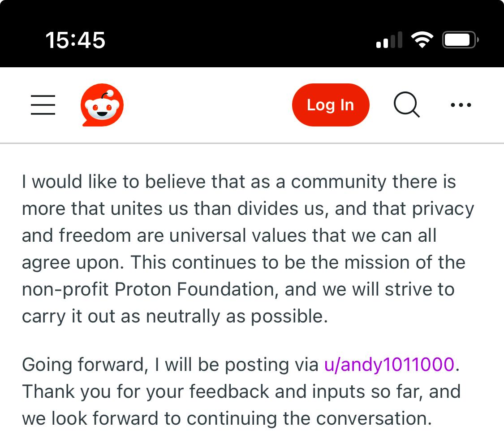
Task: Click the "Thank you for your feedback" line
Action: pyautogui.click(x=241, y=392)
